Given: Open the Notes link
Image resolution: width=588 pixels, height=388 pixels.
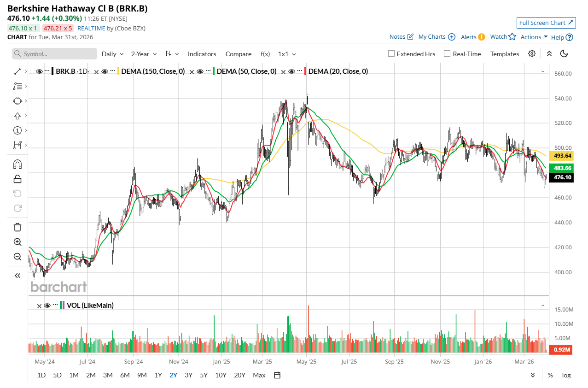Looking at the screenshot, I should click(x=402, y=37).
